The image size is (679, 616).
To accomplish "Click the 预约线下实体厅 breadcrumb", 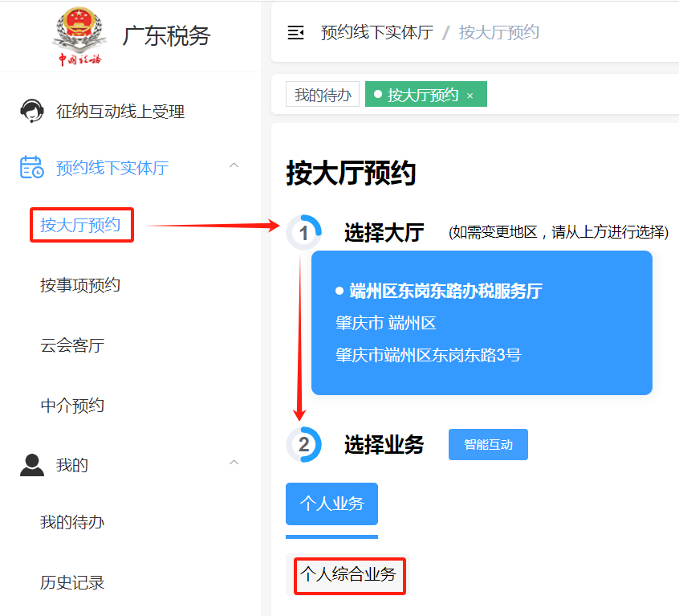I will pyautogui.click(x=376, y=32).
